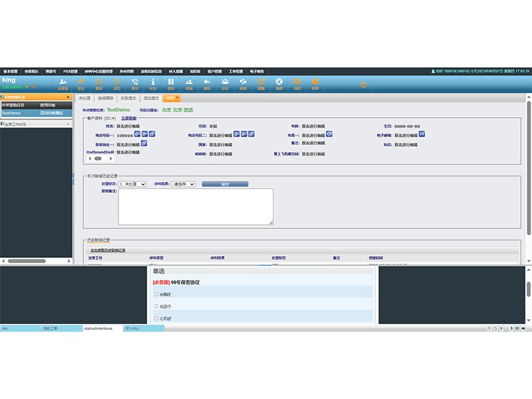This screenshot has height=399, width=532.
Task: Select radio option B还行
Action: click(156, 306)
